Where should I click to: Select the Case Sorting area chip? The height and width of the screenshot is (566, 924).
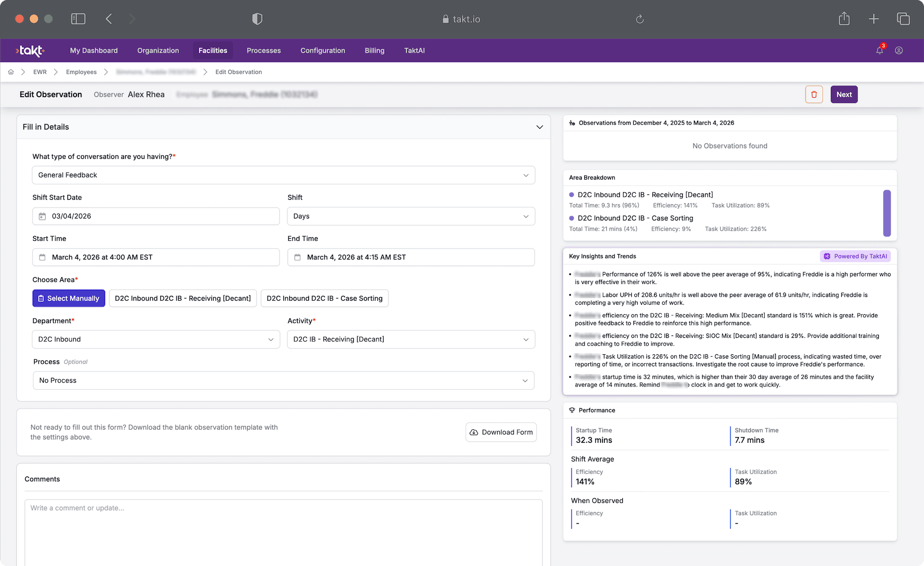(324, 298)
